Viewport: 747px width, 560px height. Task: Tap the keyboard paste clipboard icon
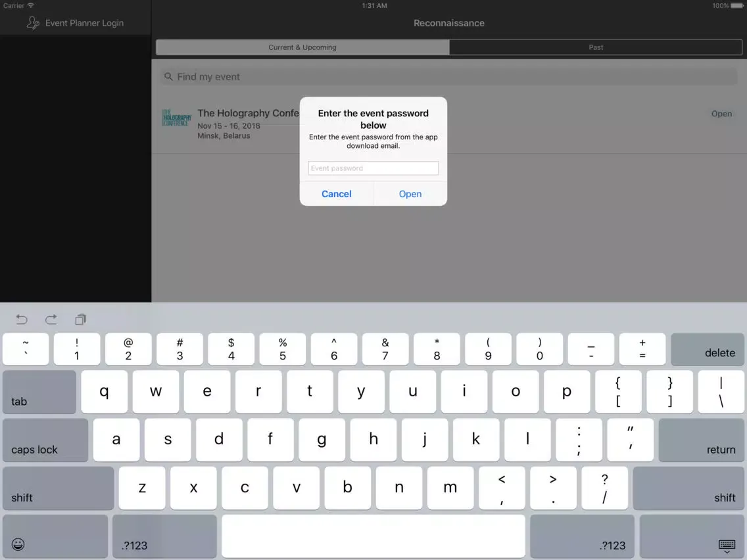coord(80,319)
